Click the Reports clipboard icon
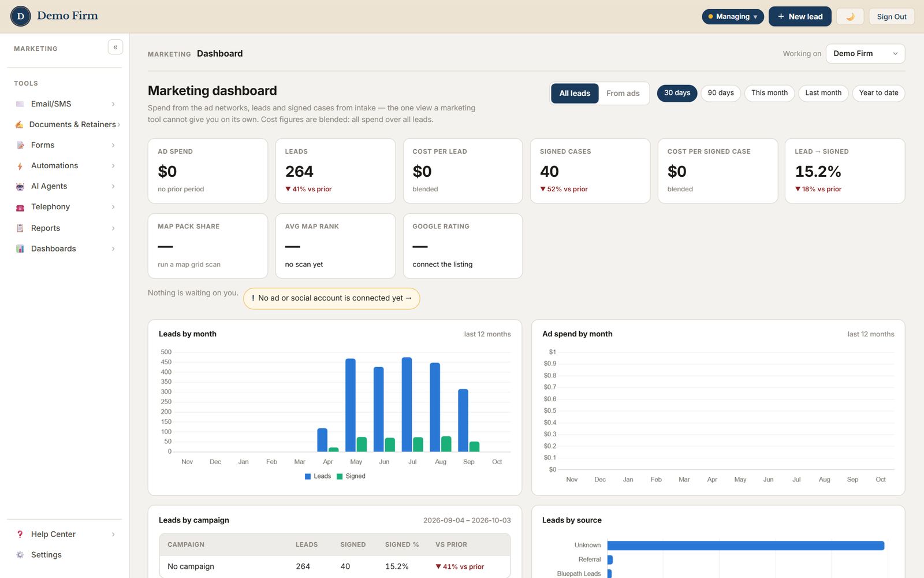This screenshot has width=924, height=578. point(20,228)
